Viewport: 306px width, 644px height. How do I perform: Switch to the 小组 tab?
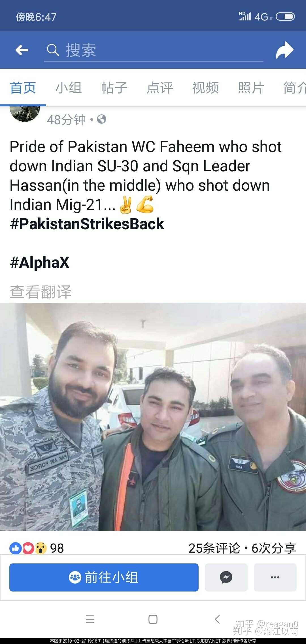[69, 88]
